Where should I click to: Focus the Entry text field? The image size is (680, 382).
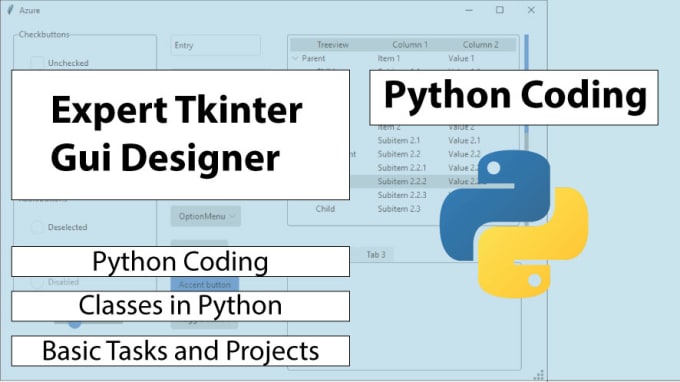216,45
